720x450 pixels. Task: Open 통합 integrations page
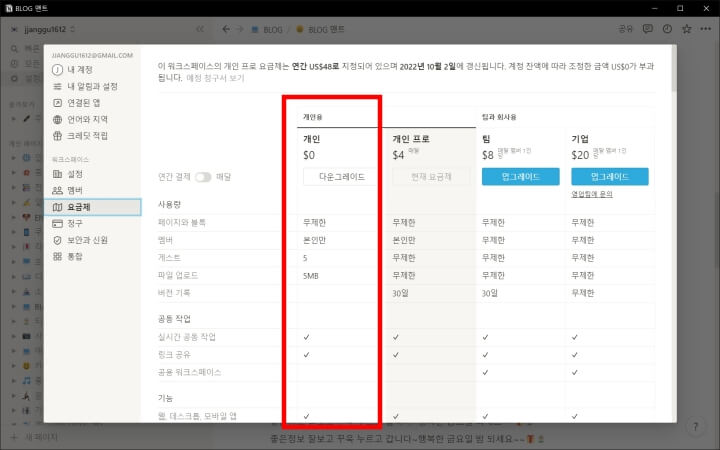pos(75,257)
